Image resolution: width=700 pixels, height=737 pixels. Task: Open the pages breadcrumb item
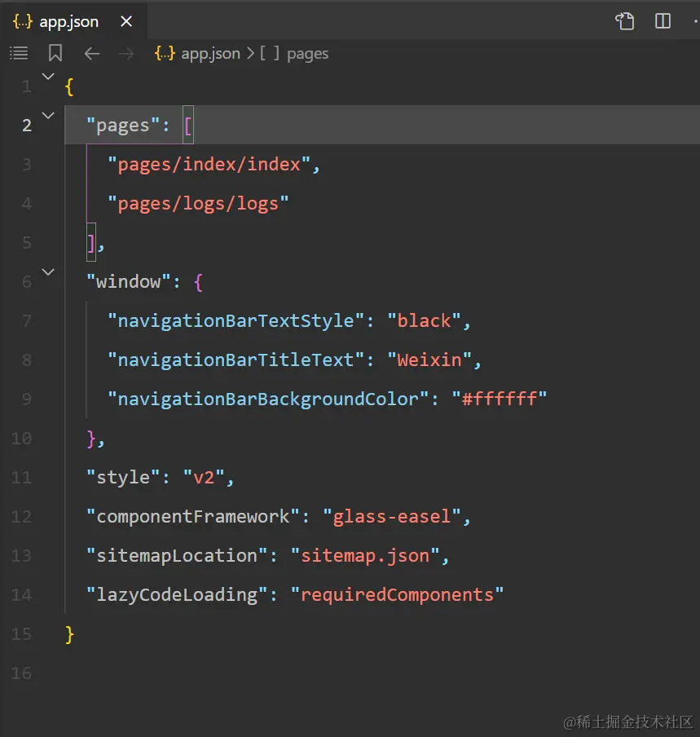308,54
